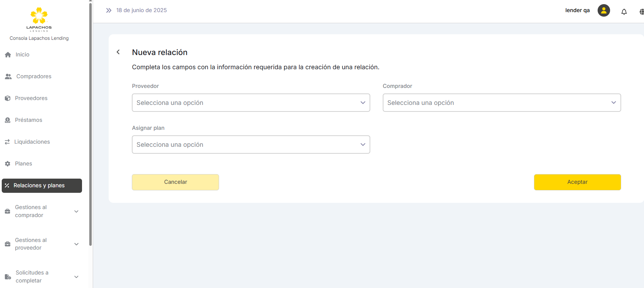Go to Compradores in the sidebar
This screenshot has height=288, width=644.
(x=34, y=76)
